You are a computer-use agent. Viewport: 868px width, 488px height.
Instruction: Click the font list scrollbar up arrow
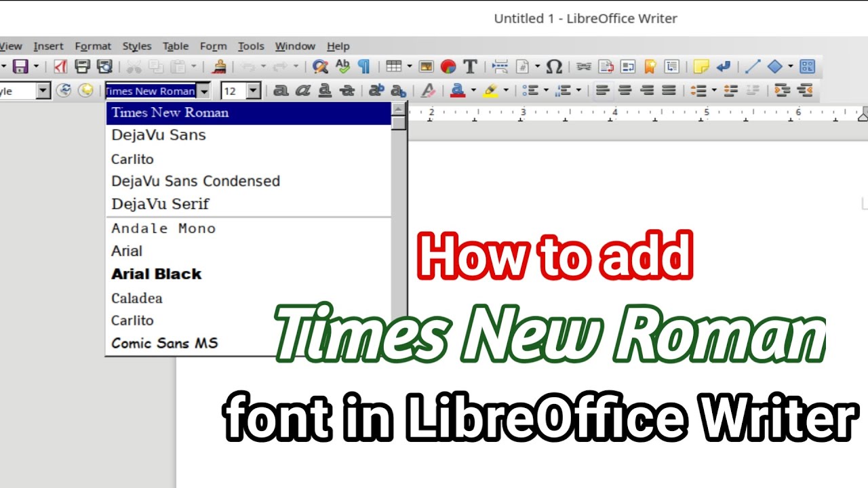pos(399,109)
